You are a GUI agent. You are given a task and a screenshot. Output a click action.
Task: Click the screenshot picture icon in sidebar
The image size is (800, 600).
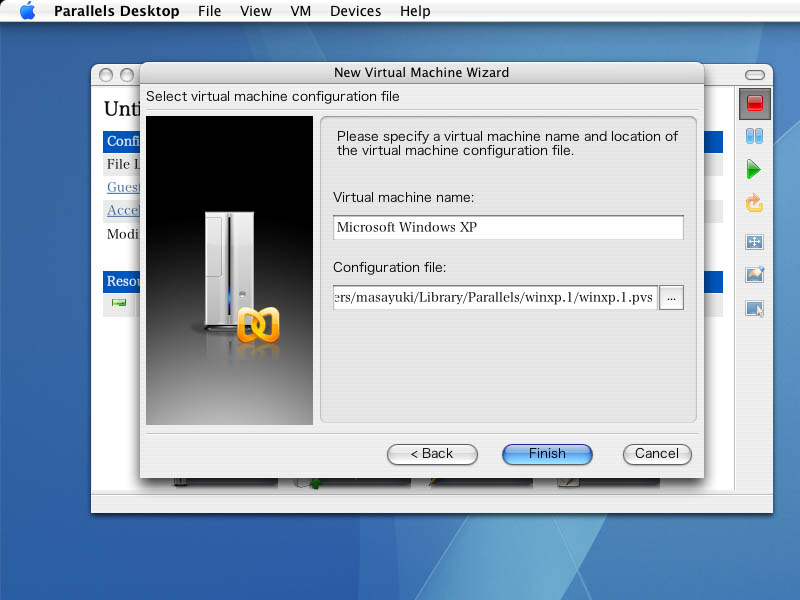pos(755,275)
